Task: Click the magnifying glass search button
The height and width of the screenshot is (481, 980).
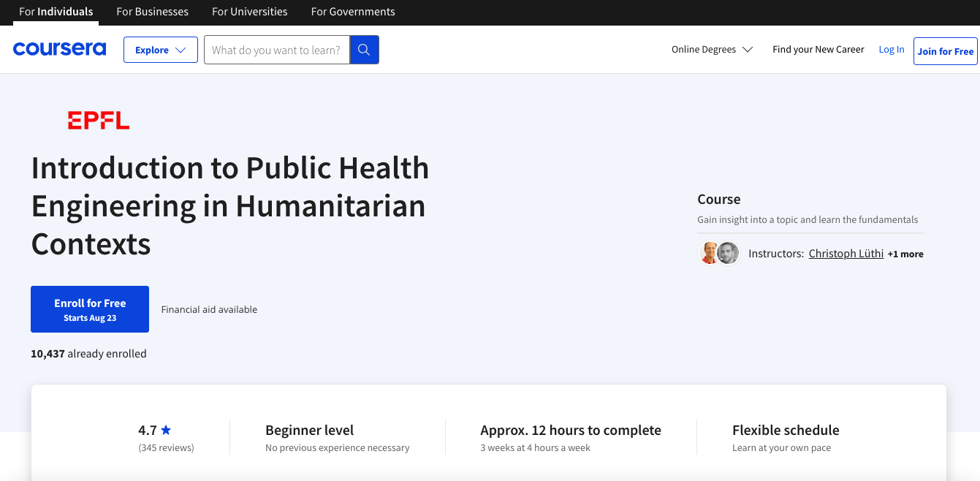Action: (364, 50)
